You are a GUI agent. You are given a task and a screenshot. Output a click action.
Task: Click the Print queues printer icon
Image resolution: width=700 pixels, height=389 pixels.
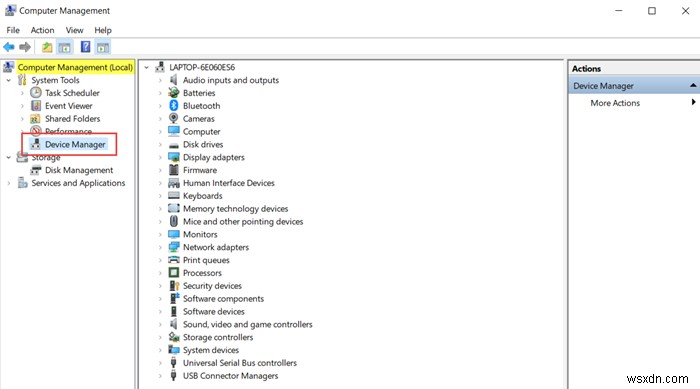click(174, 260)
